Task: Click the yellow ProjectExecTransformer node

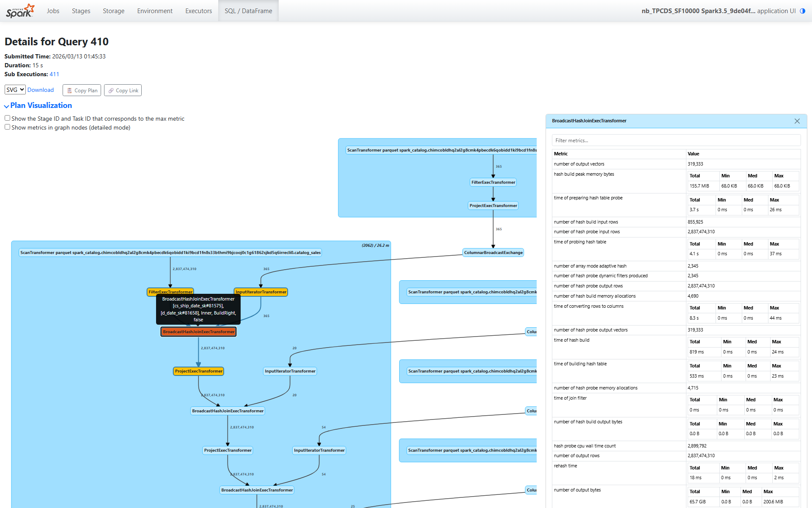Action: (x=198, y=371)
